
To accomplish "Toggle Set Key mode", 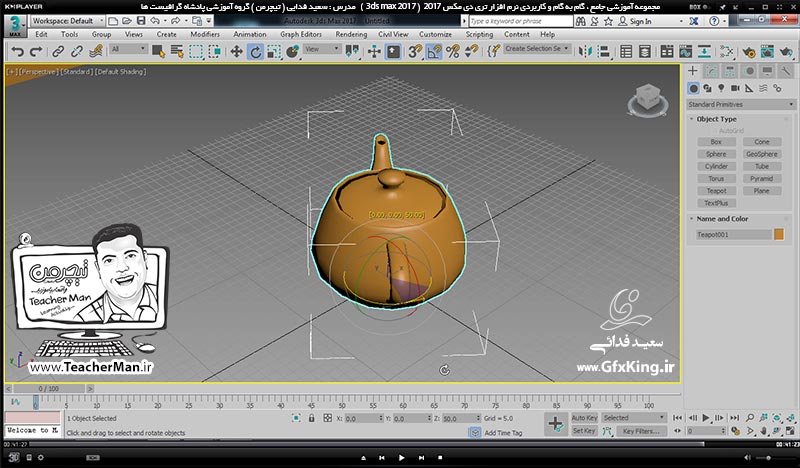I will click(584, 431).
